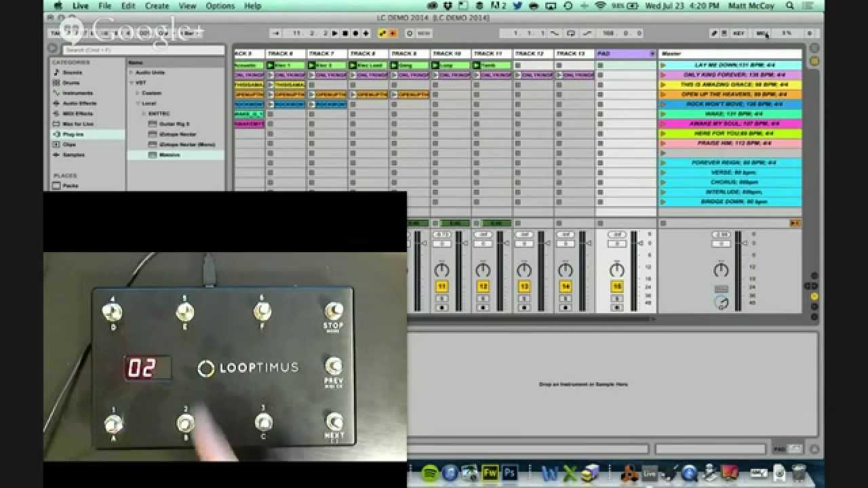The image size is (868, 488).
Task: Click the browser Search field
Action: [144, 49]
